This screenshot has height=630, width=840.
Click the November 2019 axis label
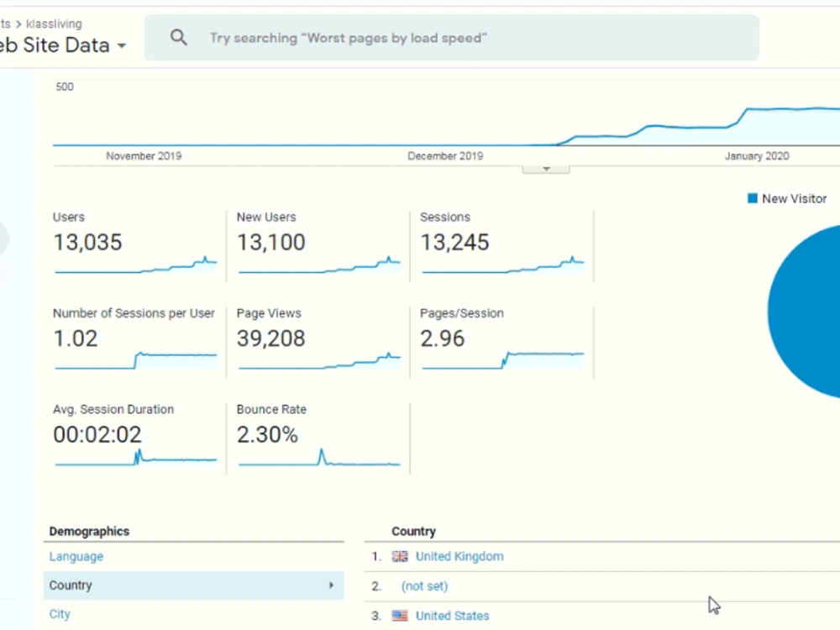144,156
